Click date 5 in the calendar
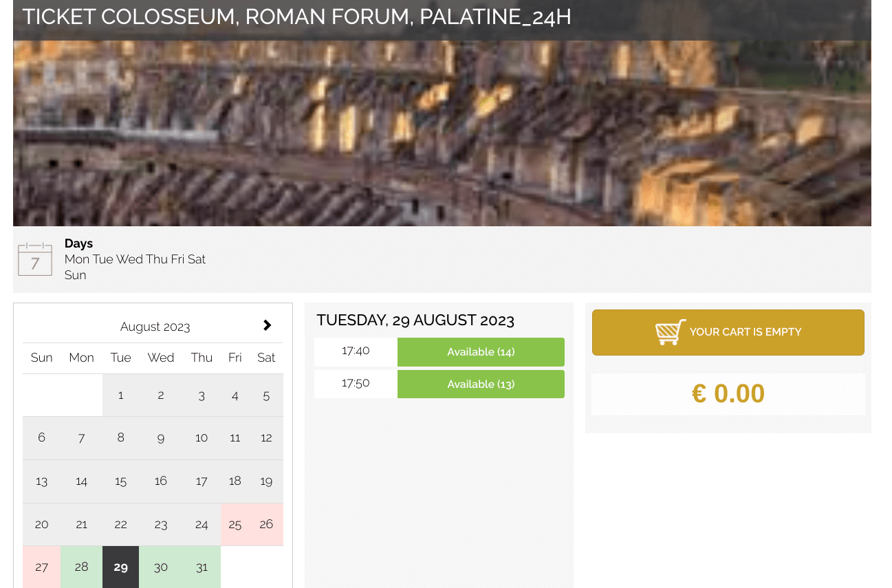Screen dimensions: 892x588 [266, 395]
